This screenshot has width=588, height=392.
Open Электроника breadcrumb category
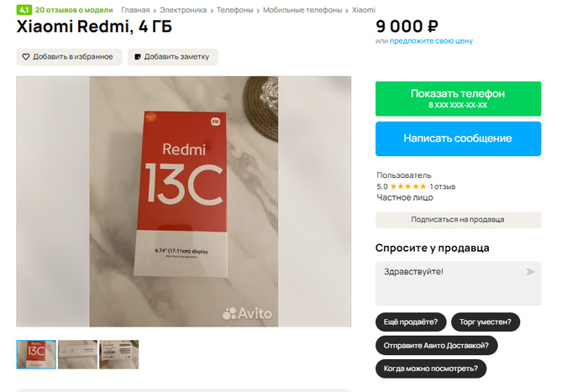coord(183,10)
